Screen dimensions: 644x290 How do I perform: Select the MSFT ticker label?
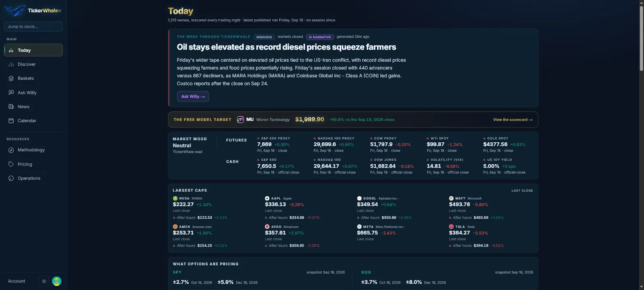point(460,198)
